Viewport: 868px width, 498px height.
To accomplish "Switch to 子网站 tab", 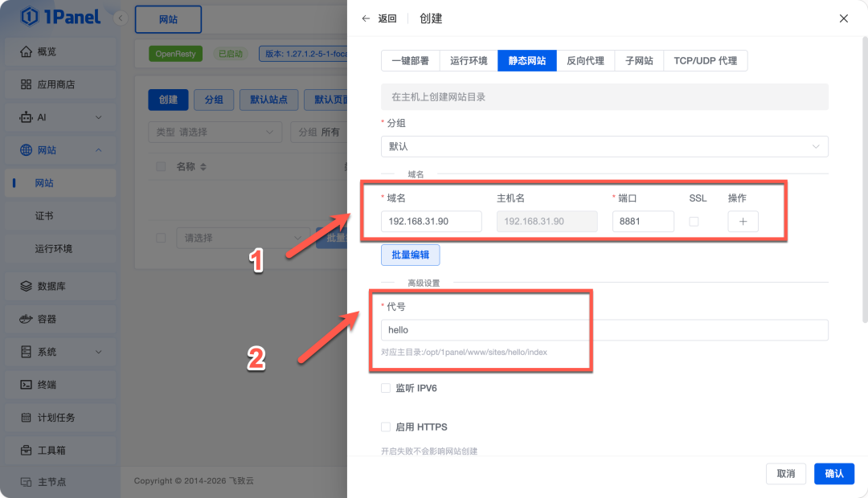I will [x=639, y=61].
